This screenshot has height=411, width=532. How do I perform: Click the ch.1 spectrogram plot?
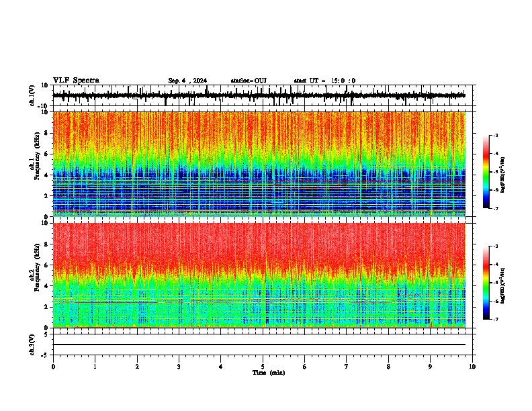pyautogui.click(x=259, y=164)
